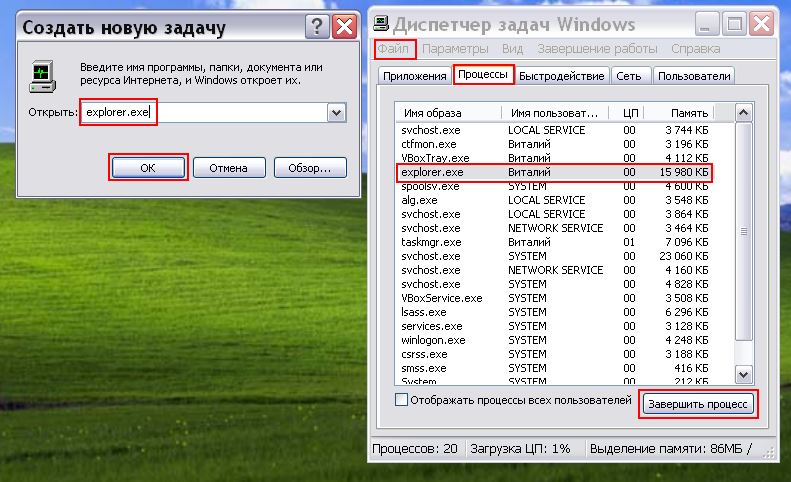Select the svchost.exe row using 3 744 КБ
This screenshot has width=791, height=482.
tap(554, 130)
